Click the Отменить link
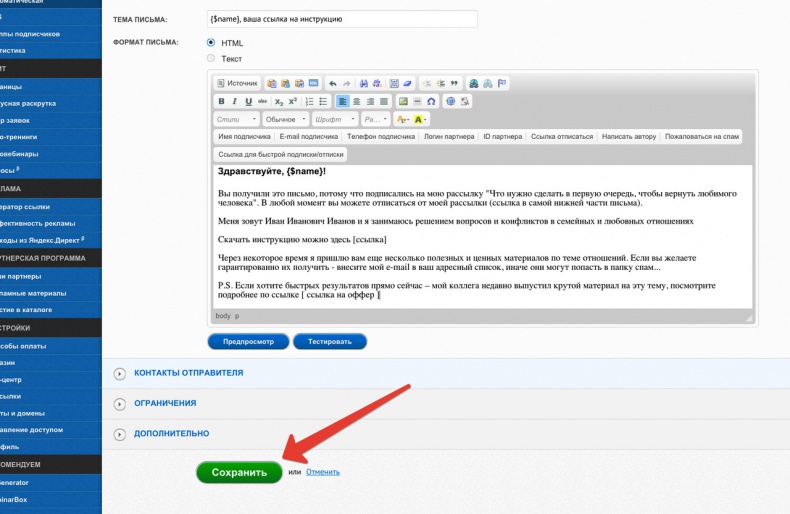Viewport: 790px width, 514px height. [x=322, y=472]
